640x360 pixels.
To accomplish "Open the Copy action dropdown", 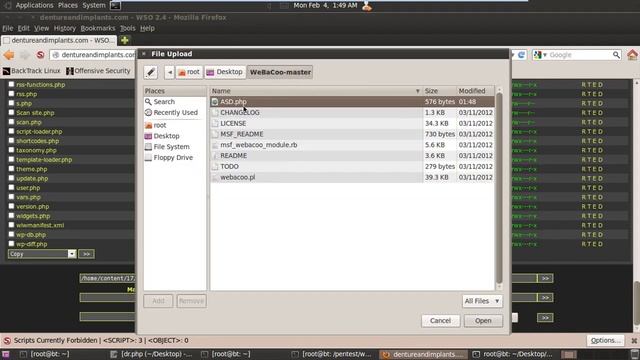I will [x=42, y=254].
